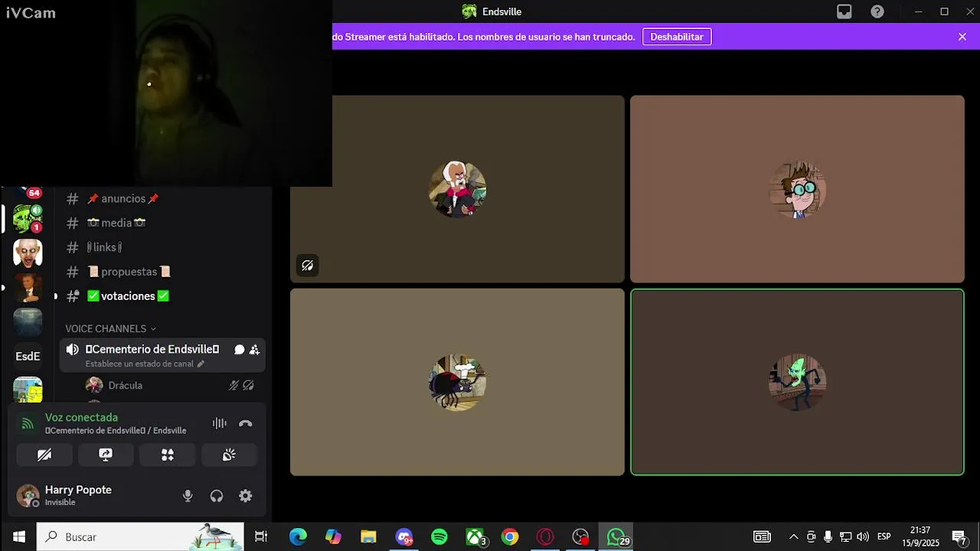Collapse the VOICE CHANNELS category
Image resolution: width=980 pixels, height=551 pixels.
pos(110,328)
